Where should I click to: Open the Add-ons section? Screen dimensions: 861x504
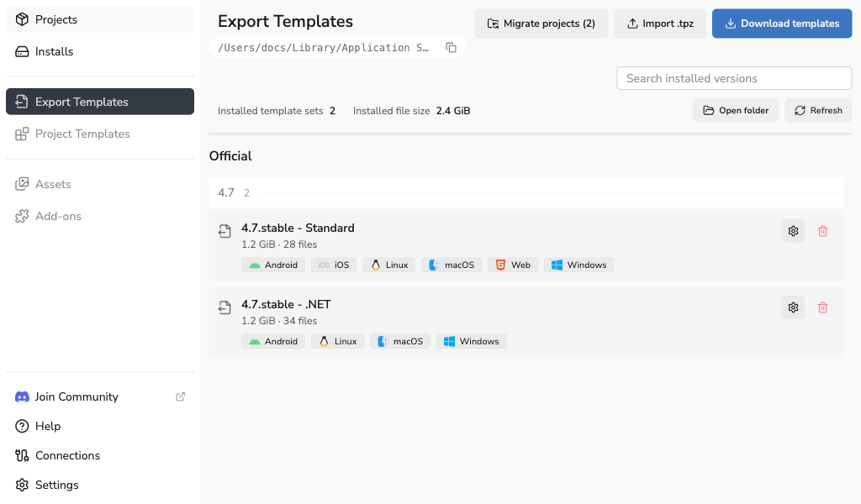tap(99, 216)
